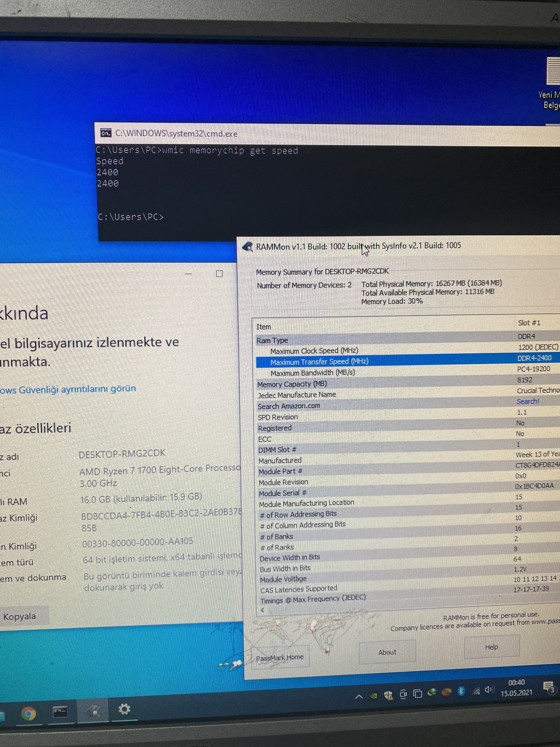Click the cmd.exe title bar icon
Screen dimensions: 560x747
coord(106,133)
